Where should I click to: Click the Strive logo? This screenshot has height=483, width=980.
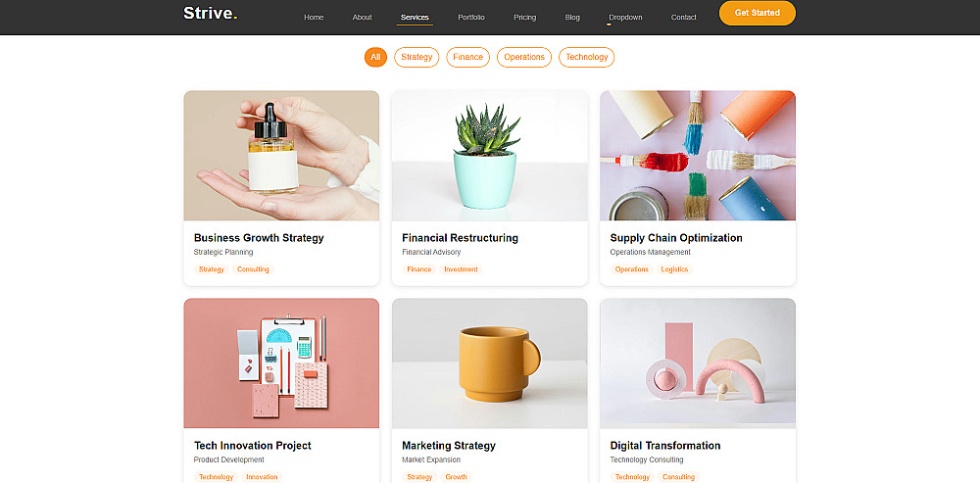(210, 13)
